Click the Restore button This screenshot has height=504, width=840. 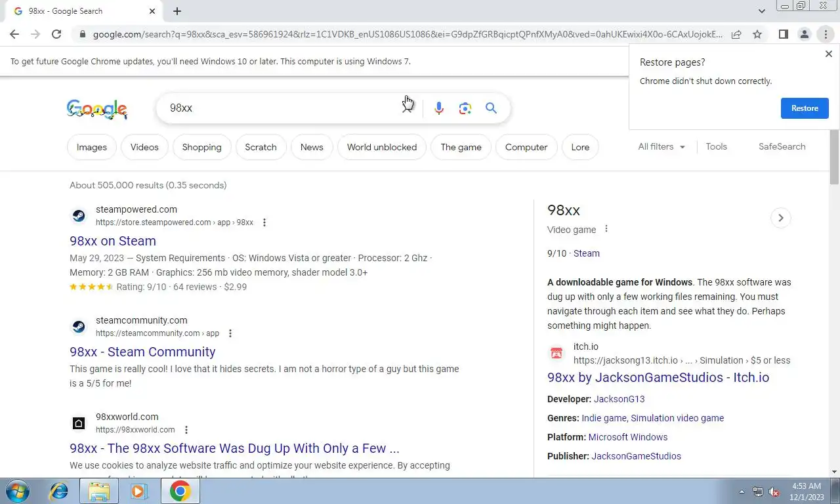click(805, 108)
